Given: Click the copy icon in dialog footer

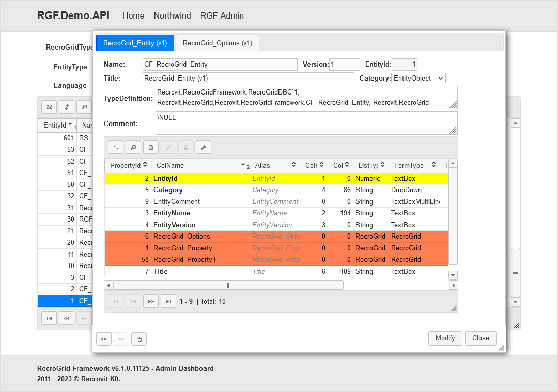Looking at the screenshot, I should point(139,339).
